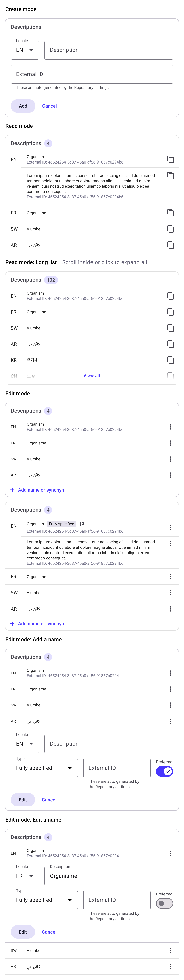
Task: Copy the FR Organisme entry in Long list section
Action: click(x=171, y=312)
